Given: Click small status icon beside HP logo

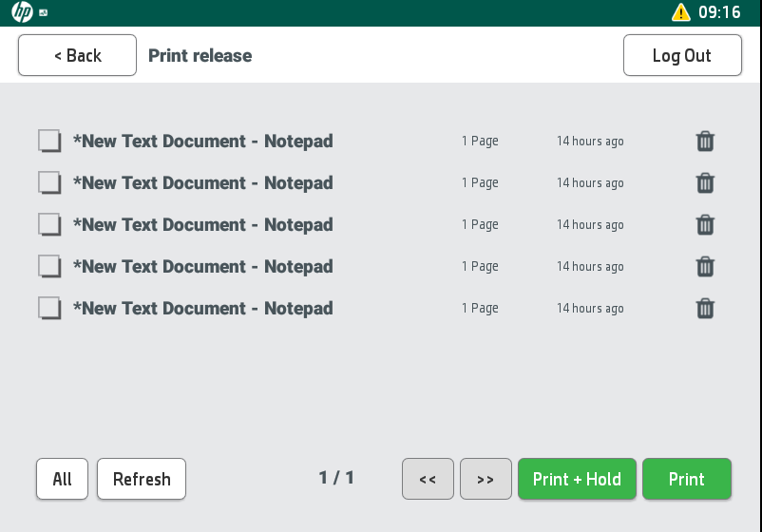Looking at the screenshot, I should (45, 13).
